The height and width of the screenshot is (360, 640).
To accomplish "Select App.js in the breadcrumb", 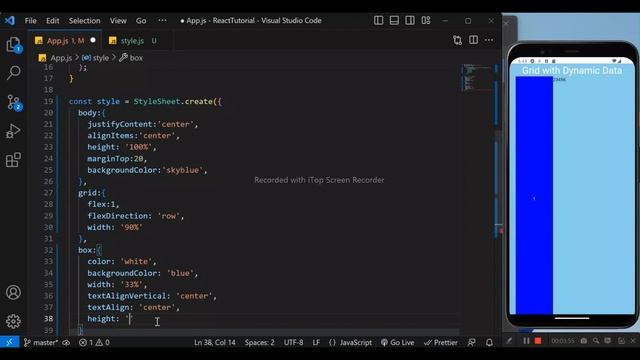I will click(61, 58).
